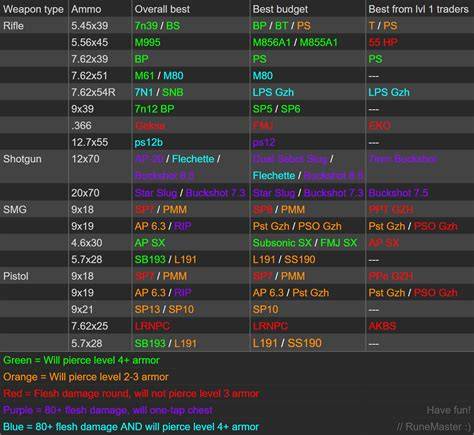Select the AKBS entry for 7.62x25
This screenshot has height=435, width=474.
point(382,326)
